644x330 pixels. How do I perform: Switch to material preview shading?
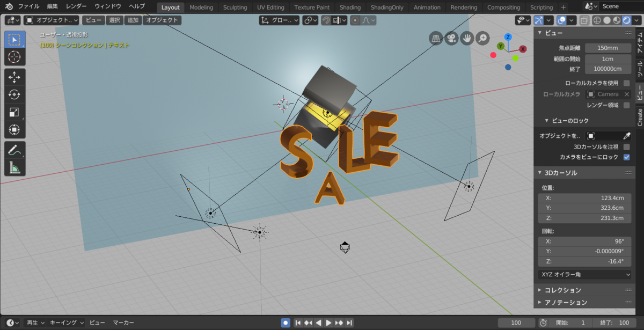617,20
